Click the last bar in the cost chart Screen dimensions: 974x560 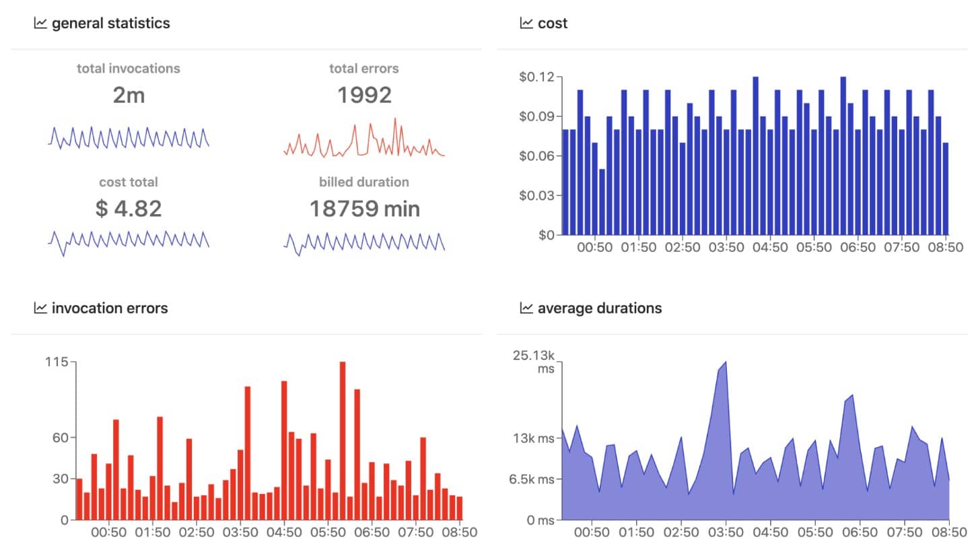click(946, 188)
